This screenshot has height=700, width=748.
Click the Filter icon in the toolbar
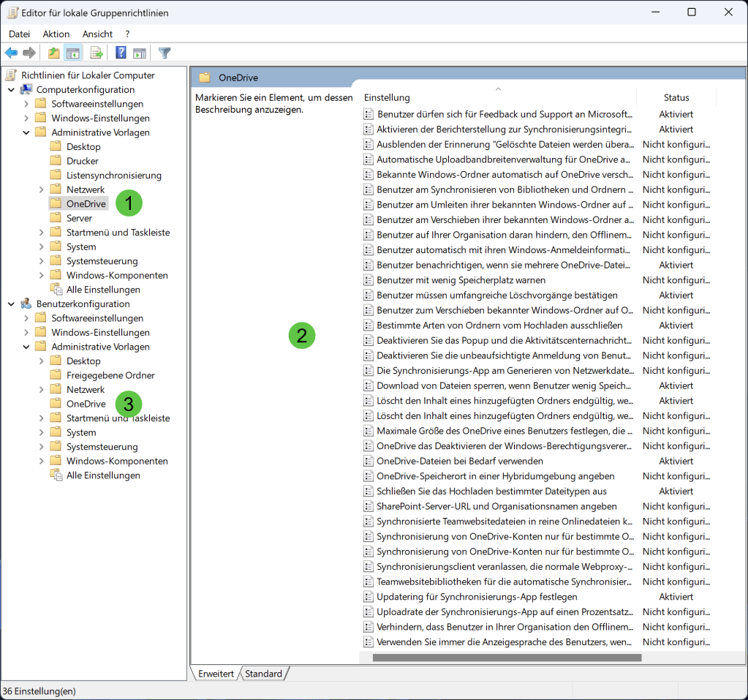pyautogui.click(x=164, y=52)
